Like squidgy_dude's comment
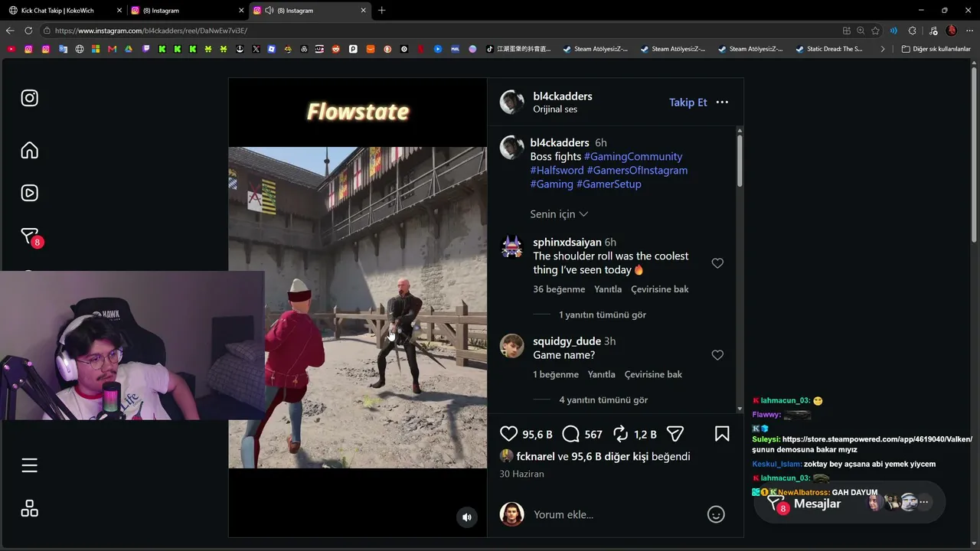Viewport: 980px width, 551px height. [x=717, y=355]
